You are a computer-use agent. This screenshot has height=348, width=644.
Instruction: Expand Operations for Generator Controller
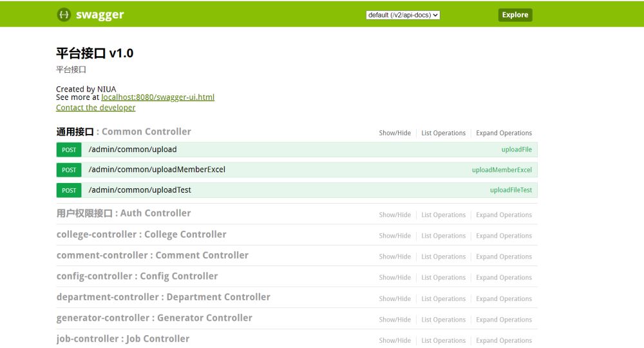(x=504, y=320)
